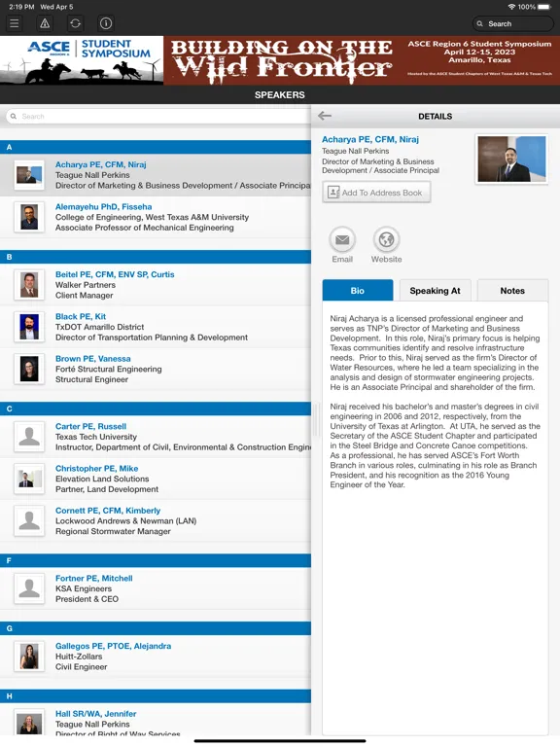Viewport: 560px width, 747px height.
Task: Tap section header letter F
Action: coord(9,560)
